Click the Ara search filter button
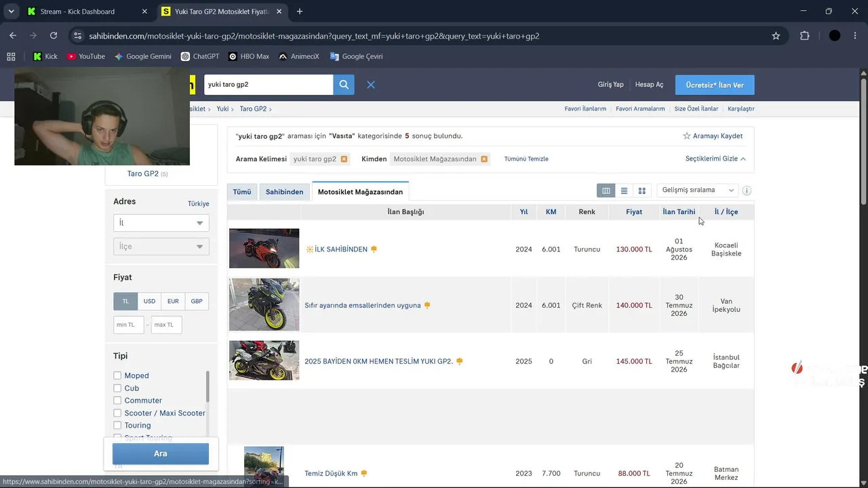This screenshot has height=488, width=868. [161, 453]
